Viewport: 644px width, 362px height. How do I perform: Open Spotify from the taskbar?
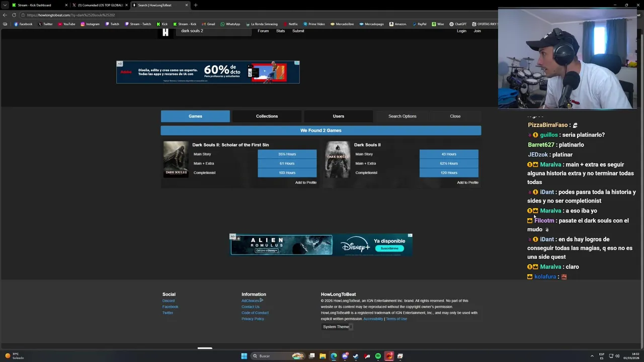pos(378,356)
